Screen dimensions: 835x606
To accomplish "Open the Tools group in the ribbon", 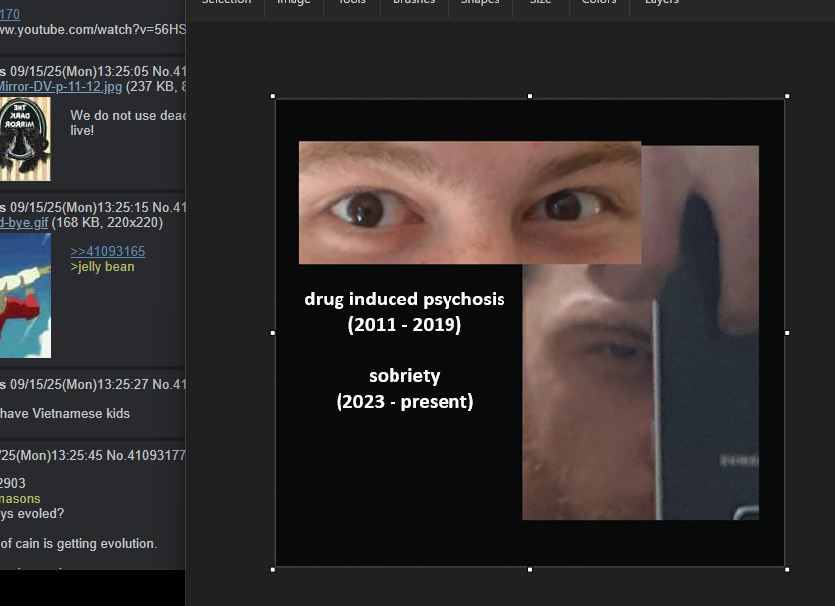I will pos(351,3).
